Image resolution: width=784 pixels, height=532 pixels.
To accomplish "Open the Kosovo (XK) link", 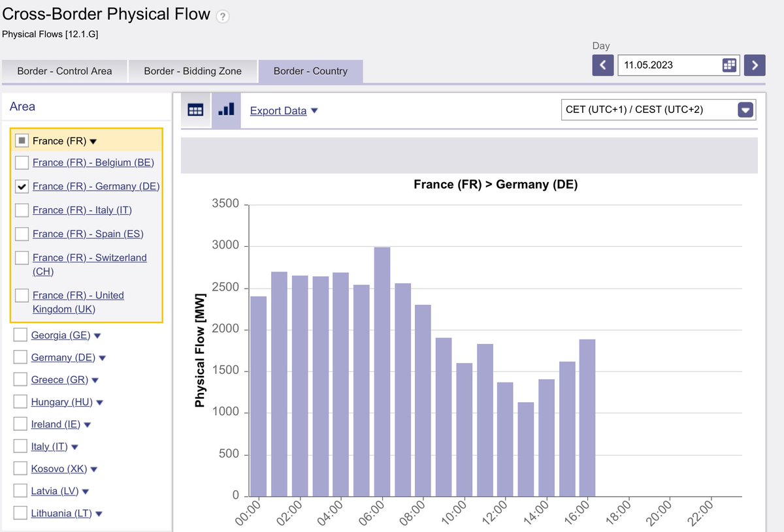I will tap(59, 469).
